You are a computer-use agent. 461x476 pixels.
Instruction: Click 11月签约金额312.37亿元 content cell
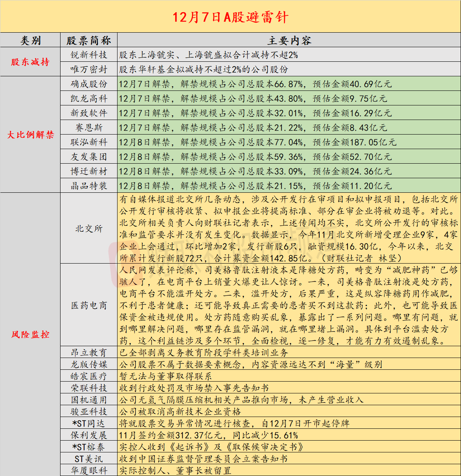289,435
